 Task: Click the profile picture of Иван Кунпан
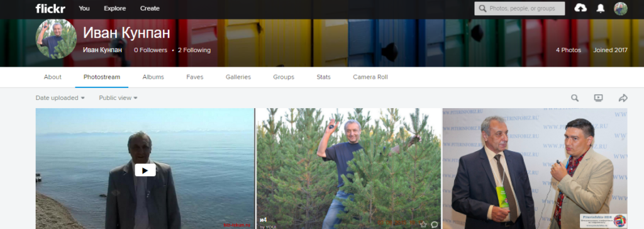(x=56, y=39)
